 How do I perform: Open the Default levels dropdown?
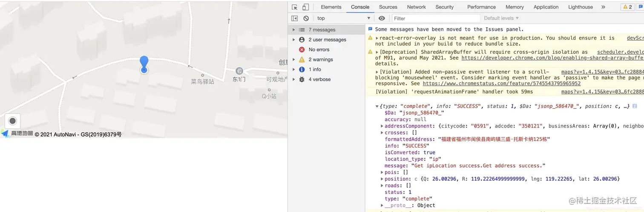pos(501,18)
